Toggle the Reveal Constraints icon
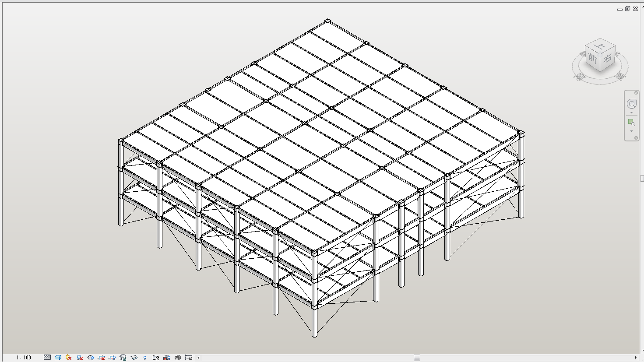644x362 pixels. point(189,358)
